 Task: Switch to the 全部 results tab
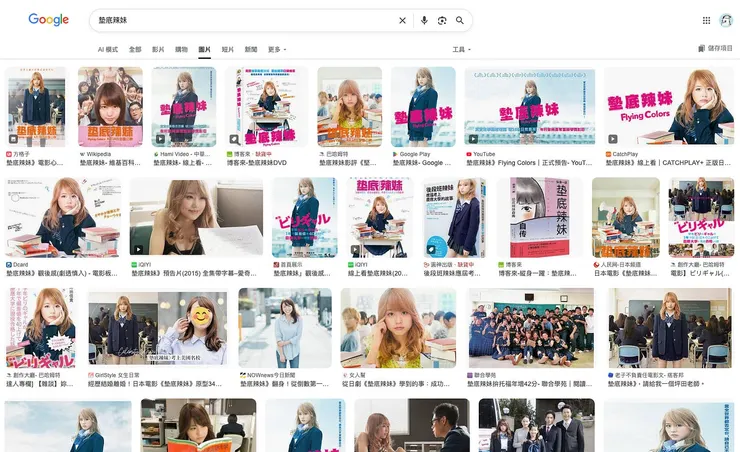point(135,49)
